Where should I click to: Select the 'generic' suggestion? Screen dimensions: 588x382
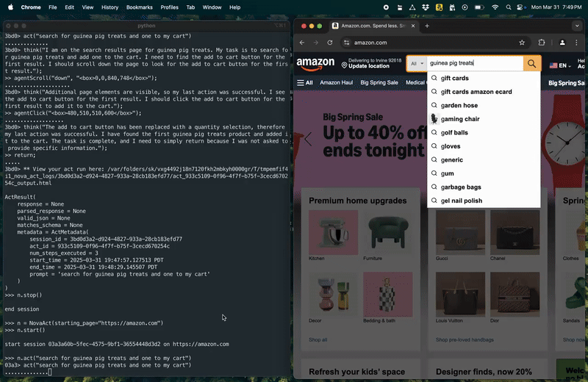point(484,159)
